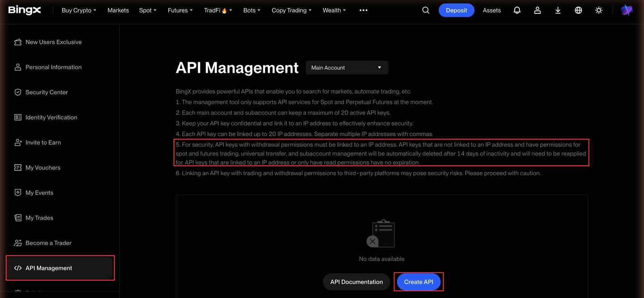Expand the Buy Crypto dropdown
This screenshot has height=298, width=644.
pyautogui.click(x=79, y=10)
